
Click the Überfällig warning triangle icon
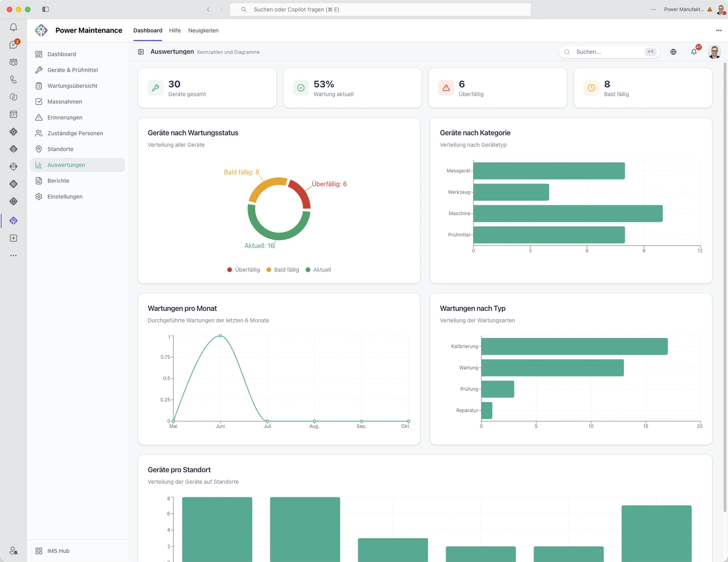tap(446, 88)
